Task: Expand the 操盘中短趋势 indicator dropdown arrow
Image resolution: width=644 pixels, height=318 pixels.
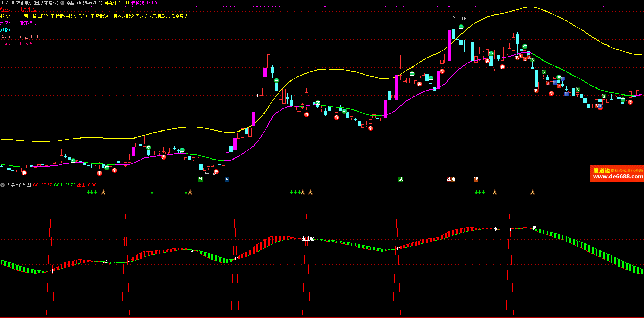Action: pyautogui.click(x=62, y=3)
